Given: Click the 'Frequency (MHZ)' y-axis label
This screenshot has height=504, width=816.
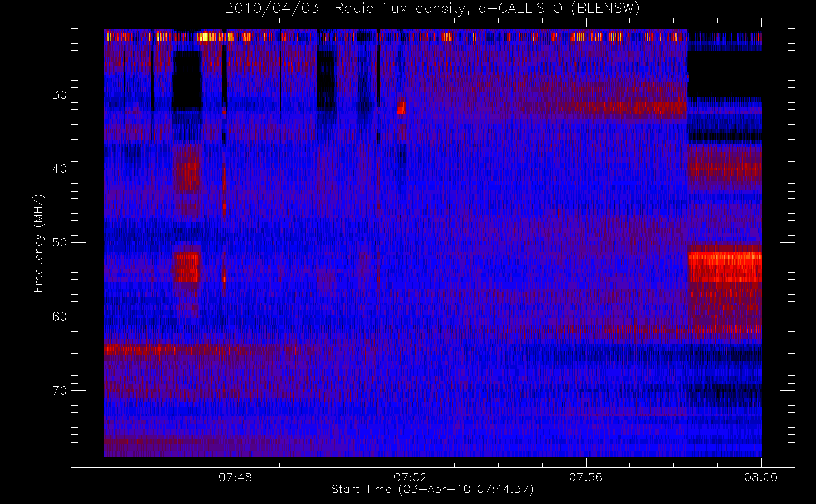Looking at the screenshot, I should pyautogui.click(x=38, y=243).
